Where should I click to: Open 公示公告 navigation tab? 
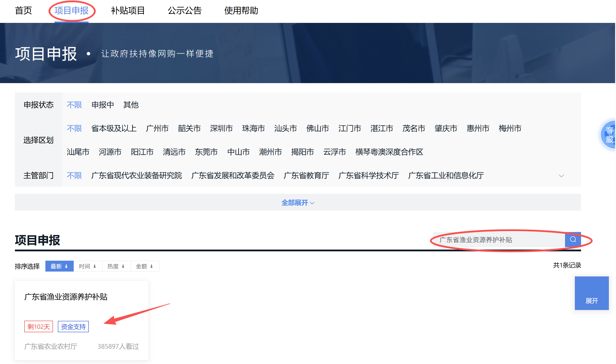click(x=184, y=10)
